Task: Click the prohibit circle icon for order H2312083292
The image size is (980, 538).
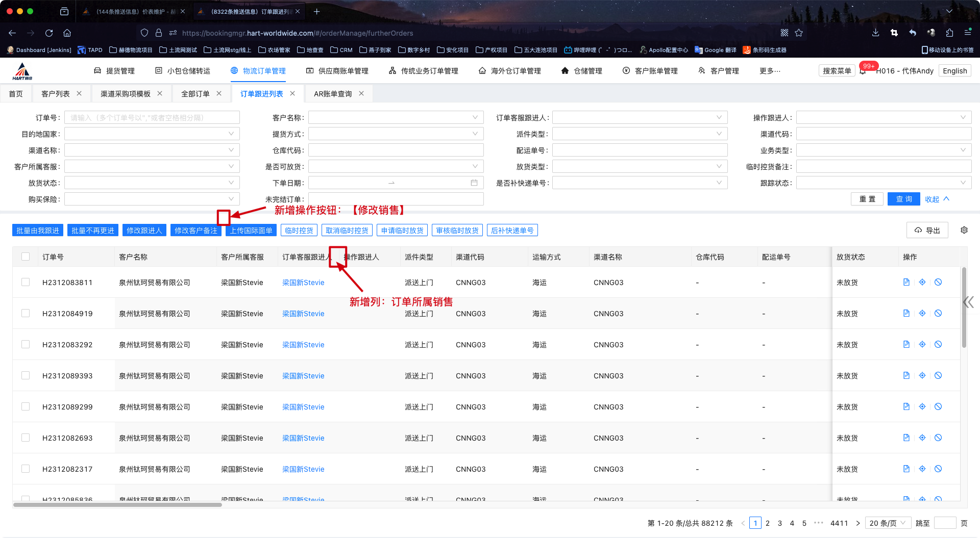Action: [x=938, y=345]
